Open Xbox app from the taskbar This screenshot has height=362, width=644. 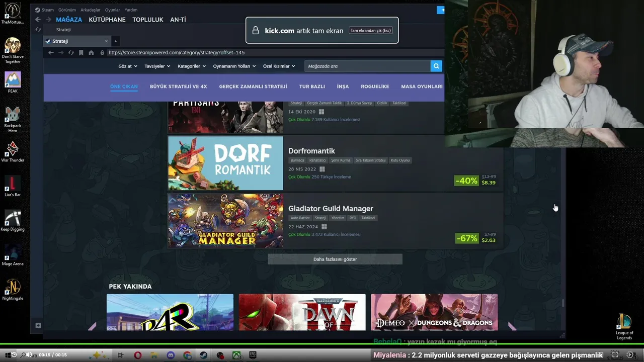pyautogui.click(x=236, y=355)
